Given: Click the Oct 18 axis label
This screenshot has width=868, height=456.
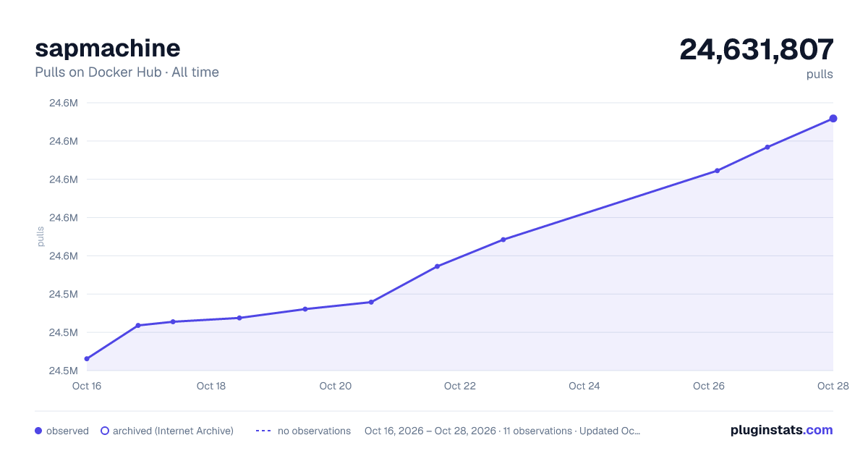Looking at the screenshot, I should click(211, 386).
